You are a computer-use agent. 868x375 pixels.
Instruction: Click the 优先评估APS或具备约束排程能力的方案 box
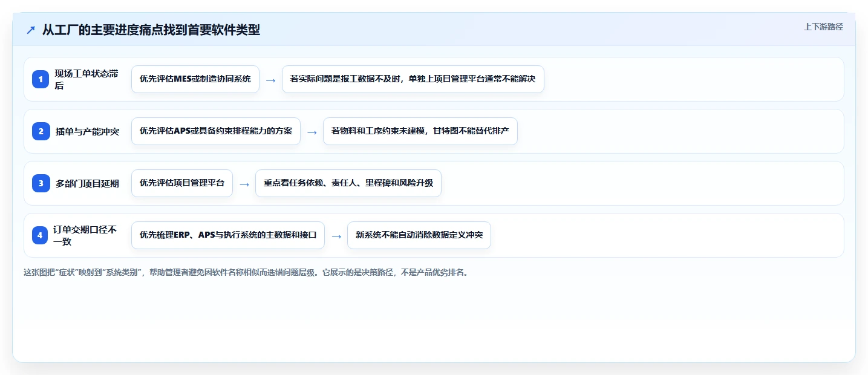[216, 131]
